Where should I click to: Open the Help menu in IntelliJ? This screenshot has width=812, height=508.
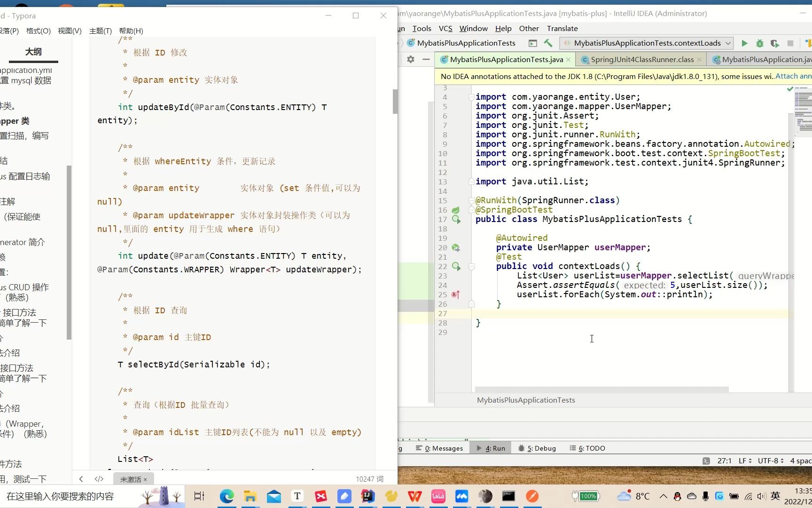click(503, 28)
